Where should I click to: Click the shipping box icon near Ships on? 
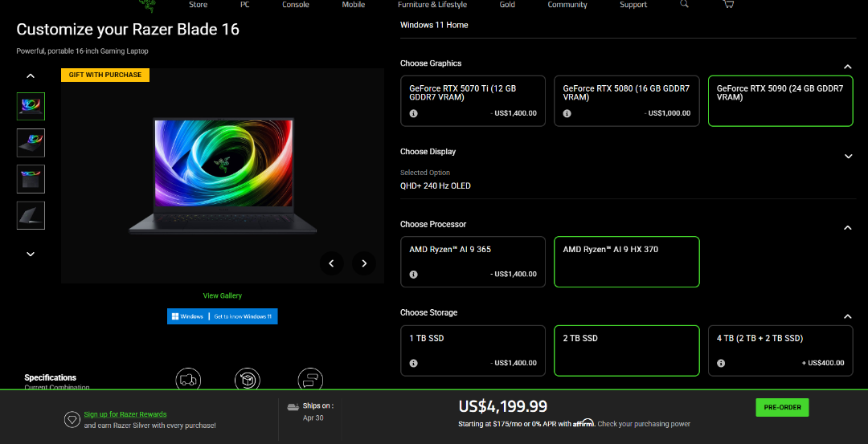[293, 407]
